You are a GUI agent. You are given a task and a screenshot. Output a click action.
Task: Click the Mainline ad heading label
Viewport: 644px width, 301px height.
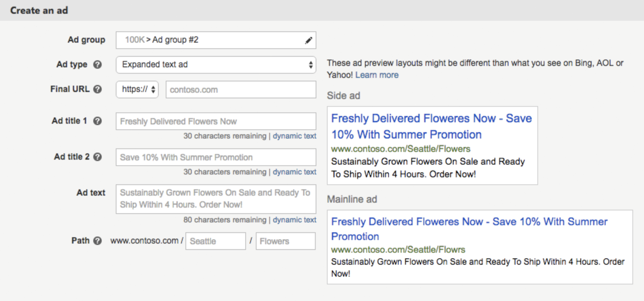(352, 199)
